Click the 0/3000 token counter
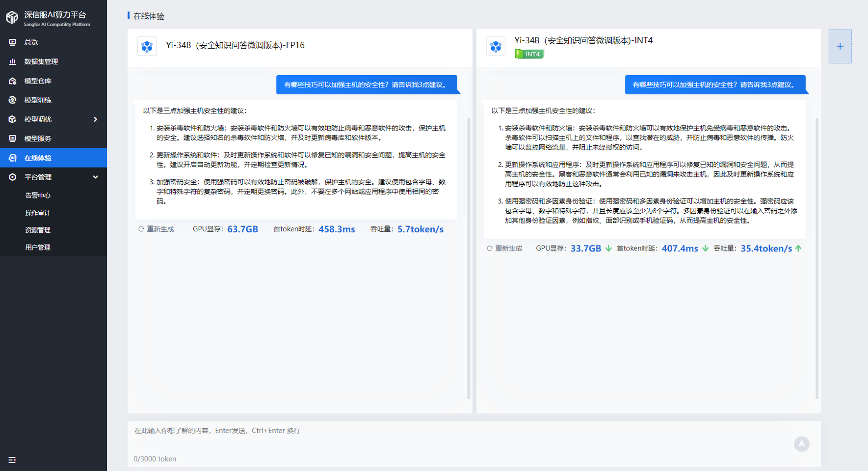The image size is (868, 471). (155, 459)
